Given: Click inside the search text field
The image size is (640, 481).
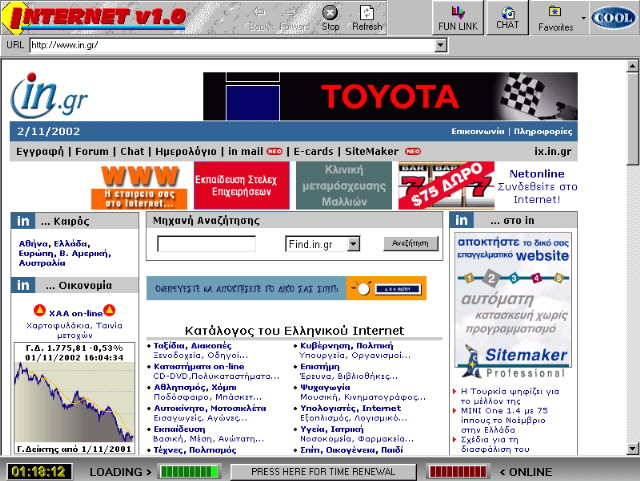Looking at the screenshot, I should coord(206,243).
